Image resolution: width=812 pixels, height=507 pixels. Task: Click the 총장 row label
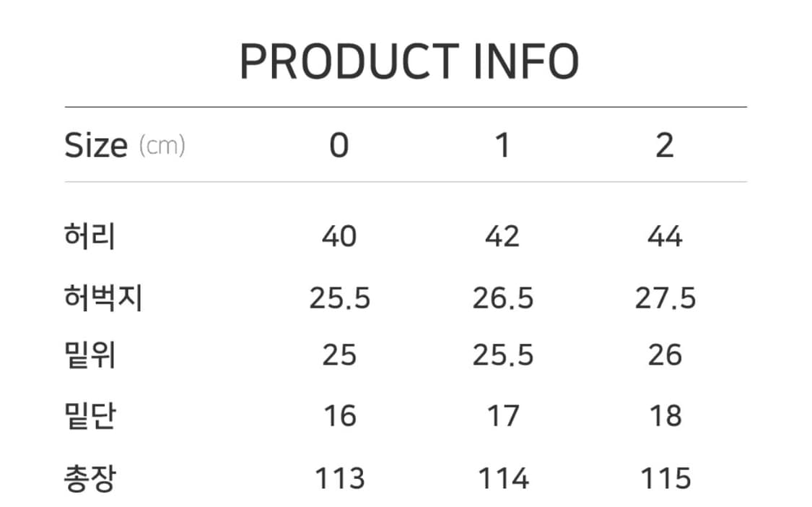click(x=90, y=478)
